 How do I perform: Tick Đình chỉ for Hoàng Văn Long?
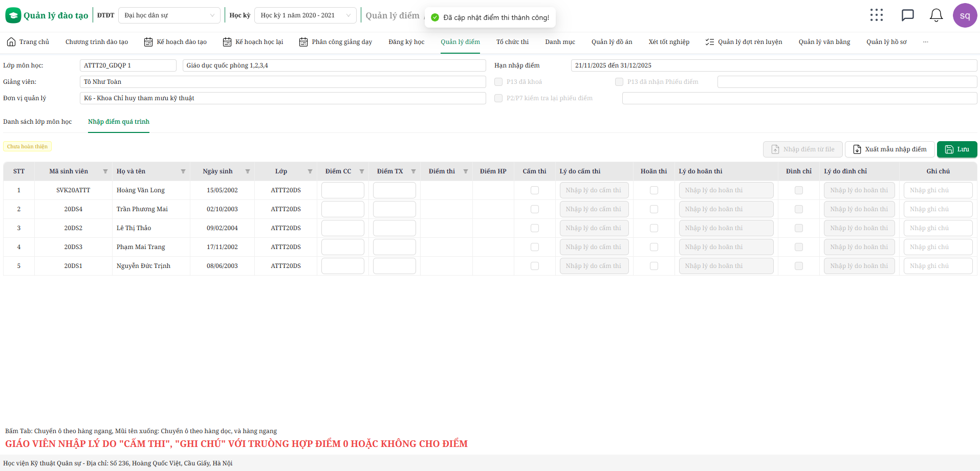pyautogui.click(x=799, y=190)
